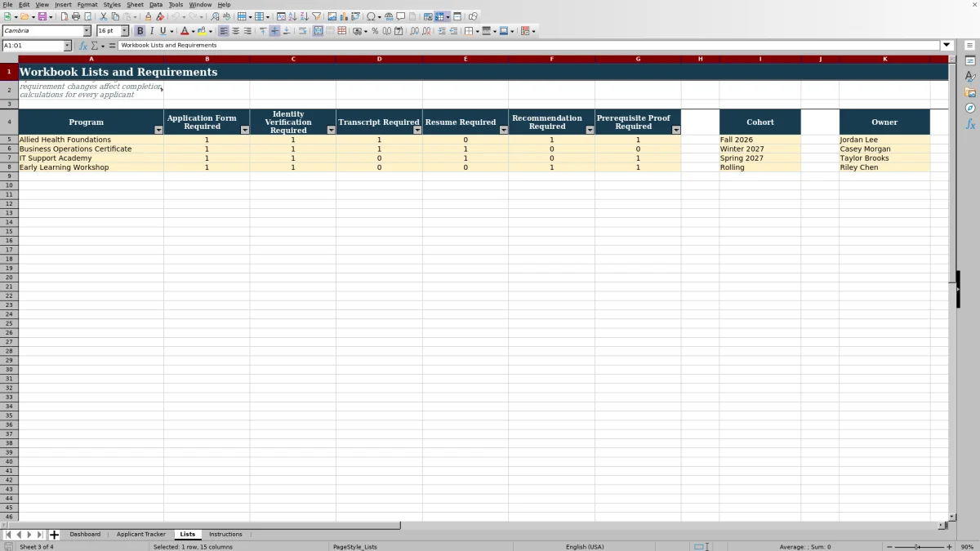Image resolution: width=980 pixels, height=551 pixels.
Task: Click the next sheet navigation arrow
Action: tap(29, 535)
